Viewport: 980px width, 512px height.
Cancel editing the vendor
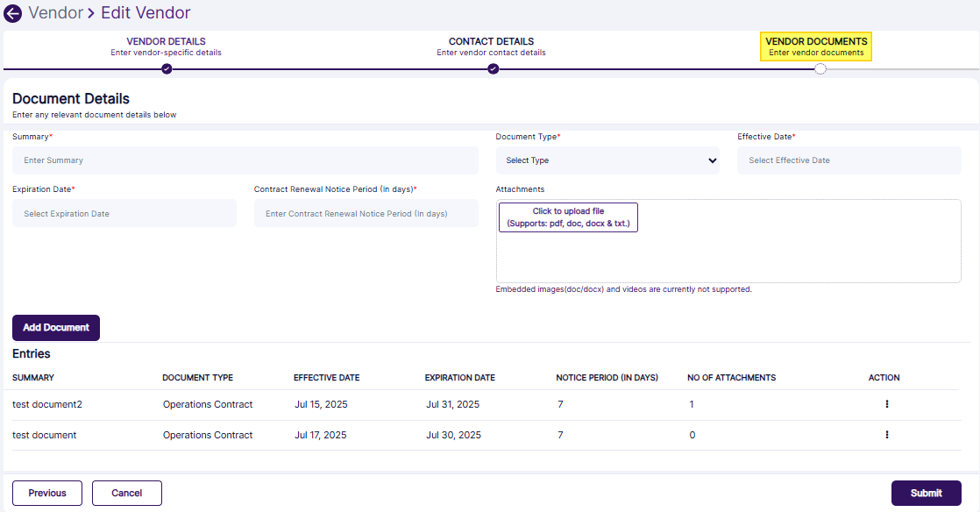(x=127, y=493)
